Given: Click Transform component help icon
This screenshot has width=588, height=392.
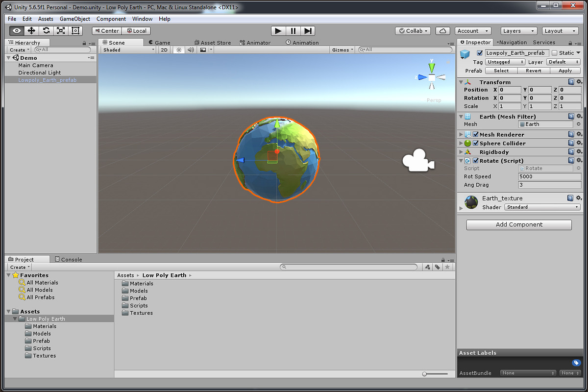Looking at the screenshot, I should [x=571, y=82].
